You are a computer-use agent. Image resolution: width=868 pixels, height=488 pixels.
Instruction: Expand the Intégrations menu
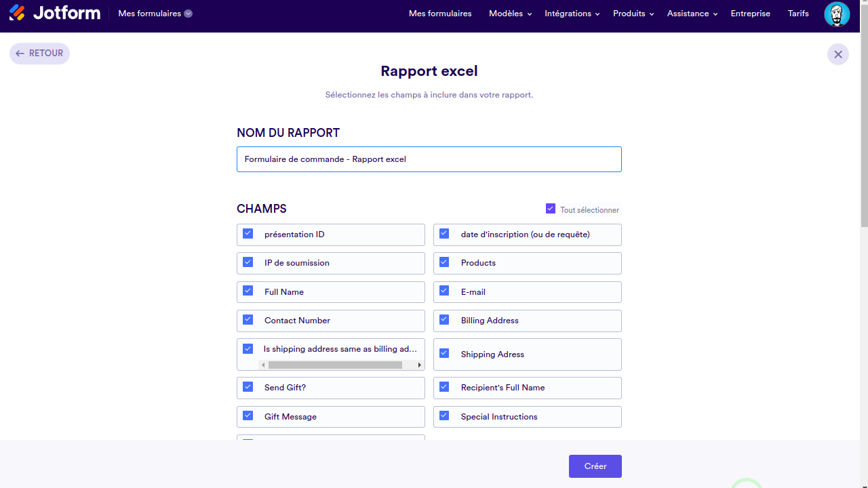click(572, 14)
